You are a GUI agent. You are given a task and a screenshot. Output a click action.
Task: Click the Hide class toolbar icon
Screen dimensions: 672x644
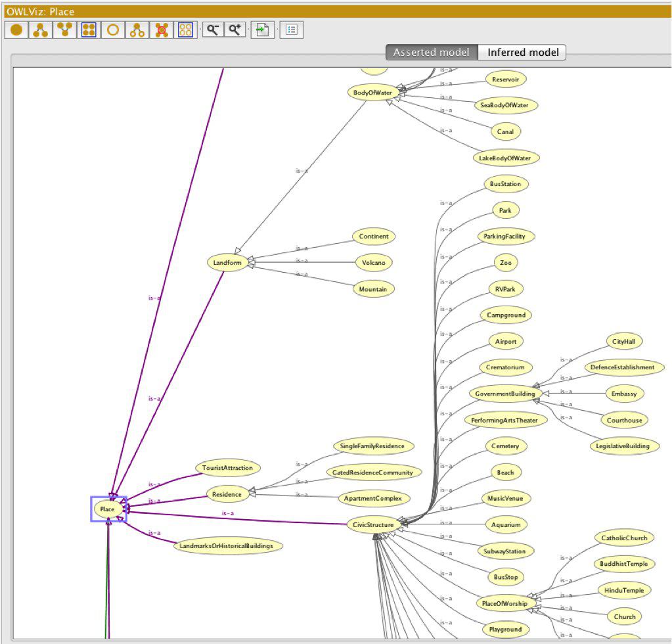coord(113,30)
